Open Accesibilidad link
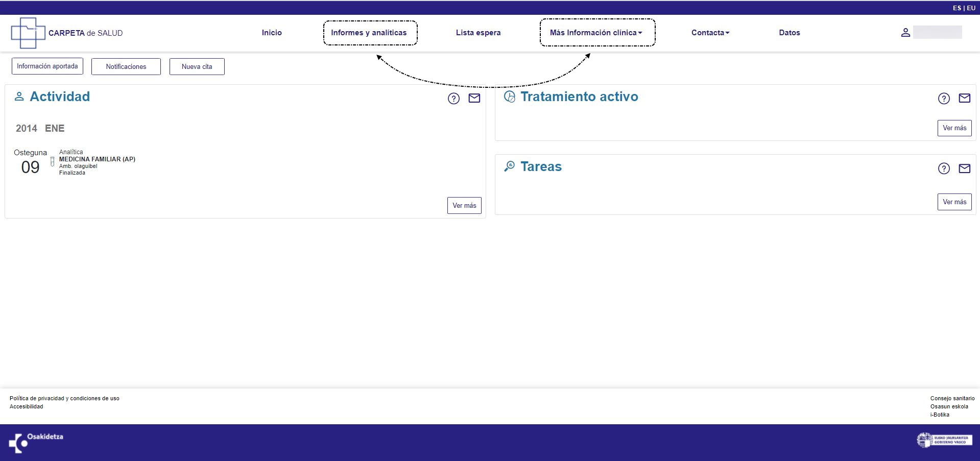The width and height of the screenshot is (980, 461). click(27, 406)
